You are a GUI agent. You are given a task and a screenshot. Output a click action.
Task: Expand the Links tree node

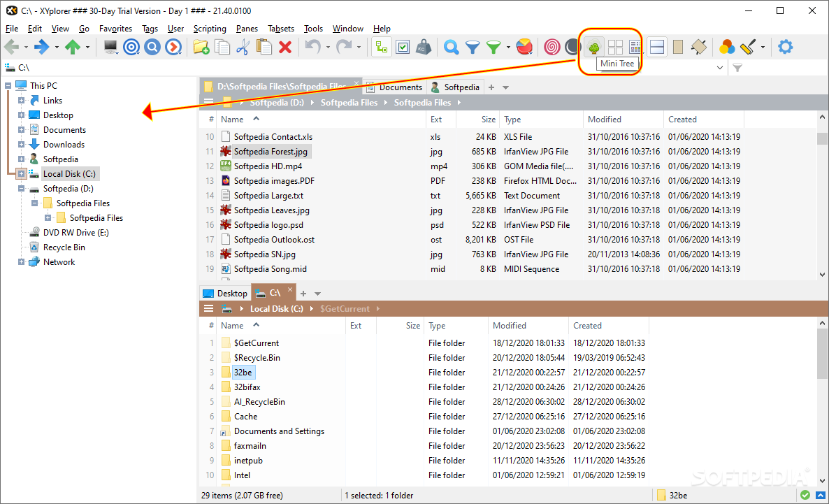(x=21, y=101)
